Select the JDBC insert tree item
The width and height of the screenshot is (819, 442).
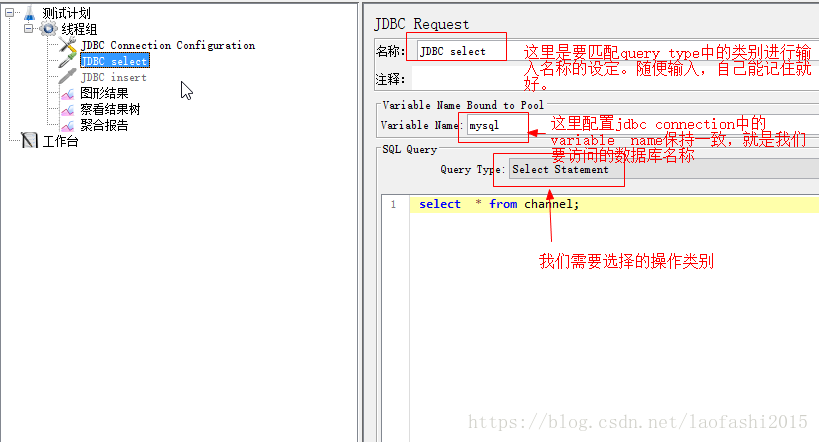[114, 77]
